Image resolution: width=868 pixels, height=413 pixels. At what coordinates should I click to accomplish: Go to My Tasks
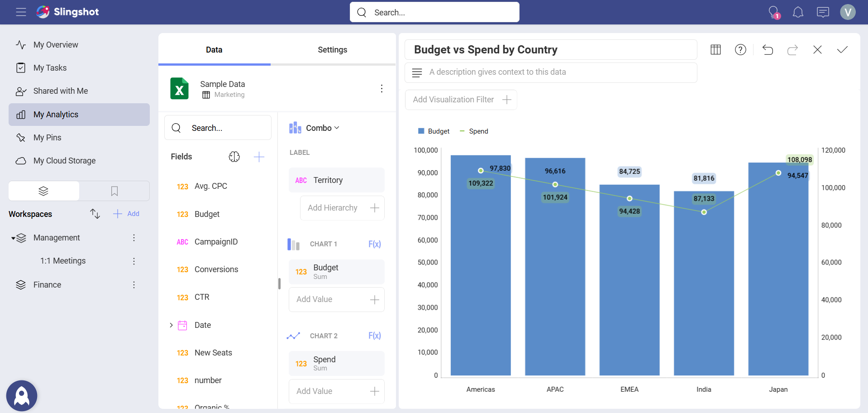click(50, 68)
